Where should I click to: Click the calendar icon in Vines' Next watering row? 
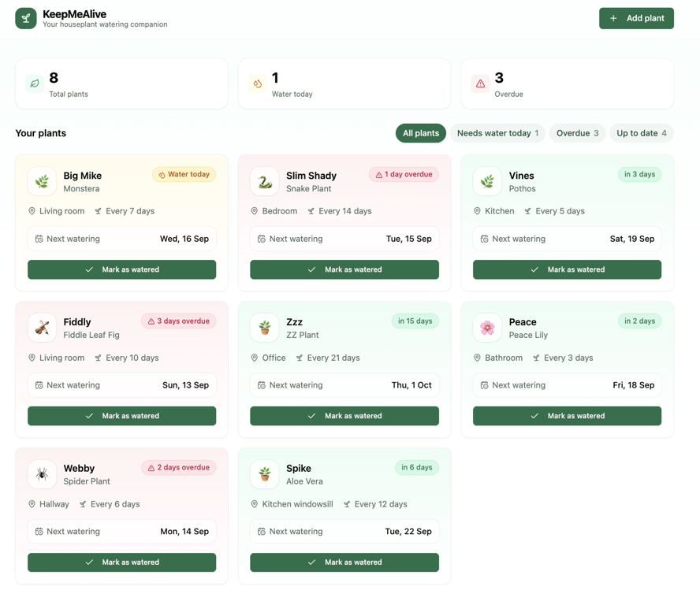[x=484, y=239]
